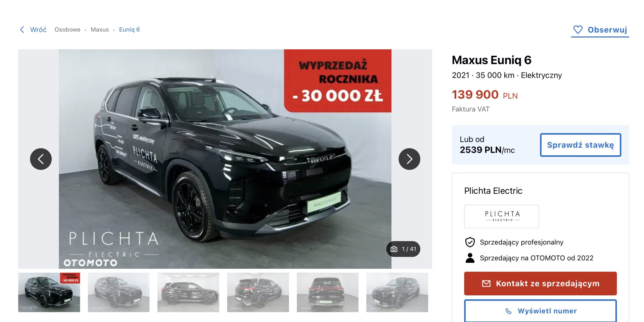Click Sprawdź stawkę button
The width and height of the screenshot is (644, 322).
580,145
